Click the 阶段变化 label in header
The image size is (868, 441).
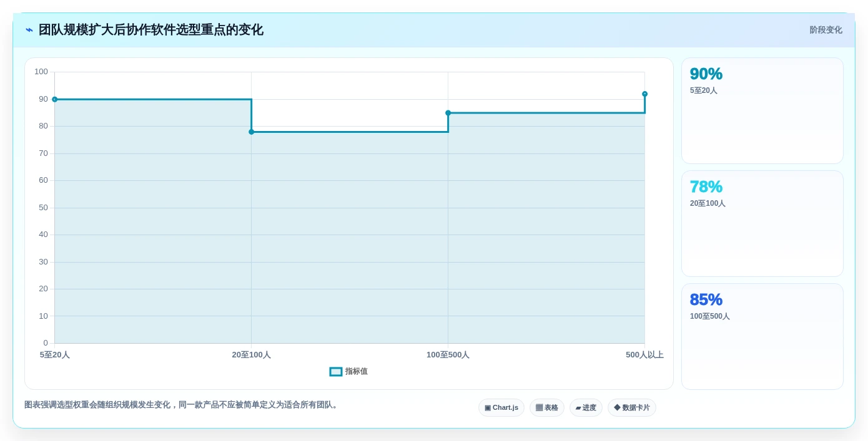[x=826, y=30]
